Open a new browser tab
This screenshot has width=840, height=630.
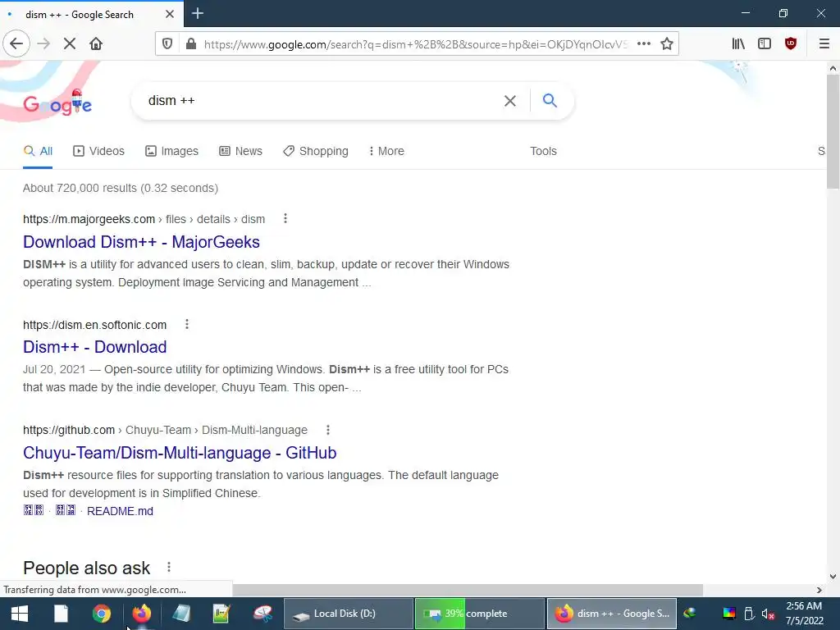[x=198, y=13]
